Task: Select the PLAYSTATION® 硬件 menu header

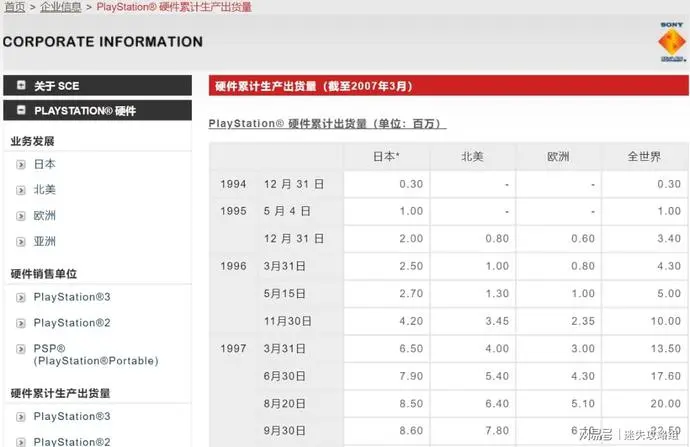Action: [x=97, y=110]
